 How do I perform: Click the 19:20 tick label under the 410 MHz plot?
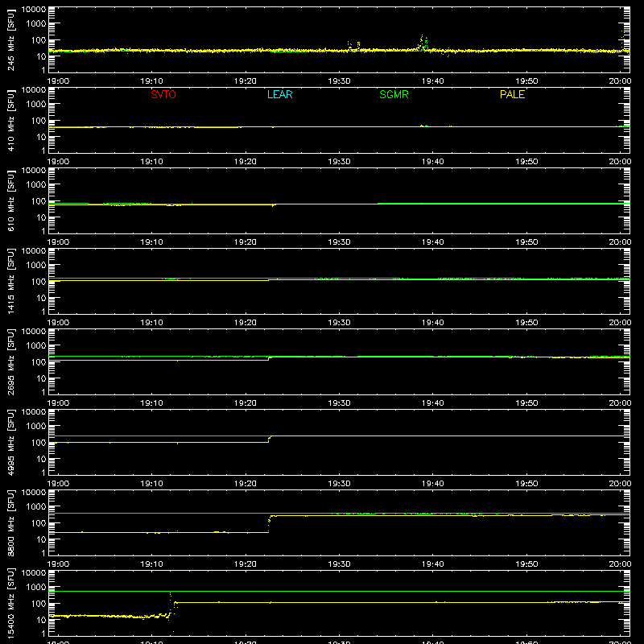[246, 162]
